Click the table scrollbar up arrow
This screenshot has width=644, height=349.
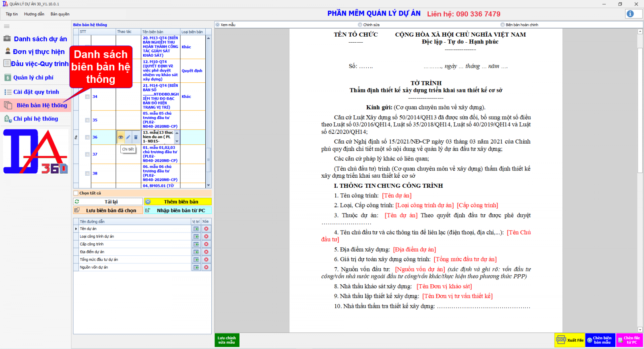tap(208, 38)
